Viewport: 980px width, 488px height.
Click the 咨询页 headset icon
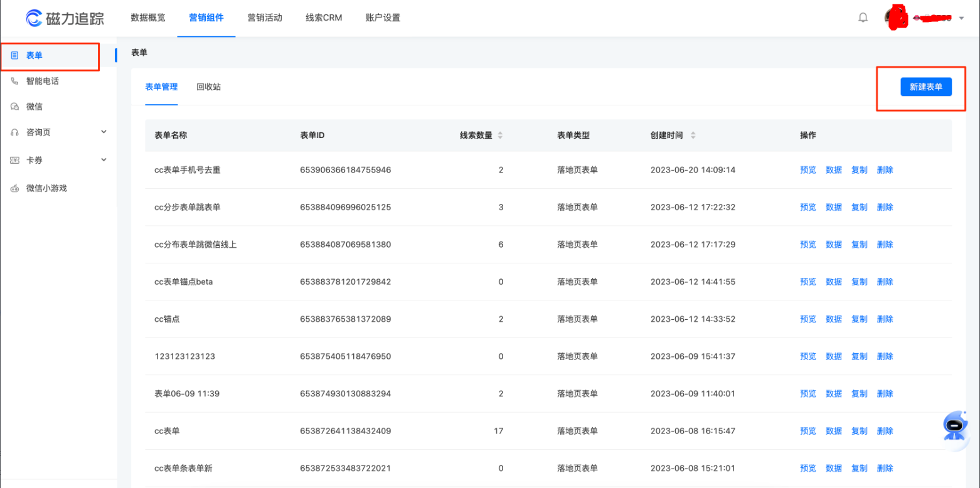click(15, 132)
